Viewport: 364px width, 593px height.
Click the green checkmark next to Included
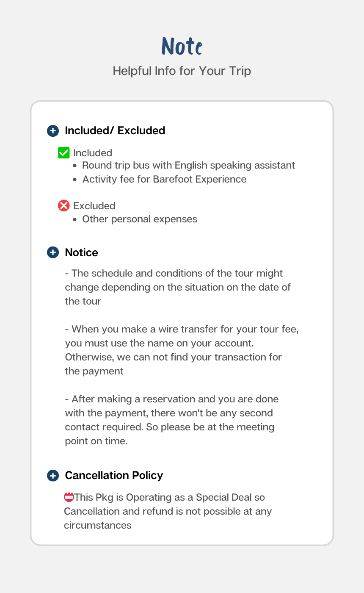tap(63, 153)
